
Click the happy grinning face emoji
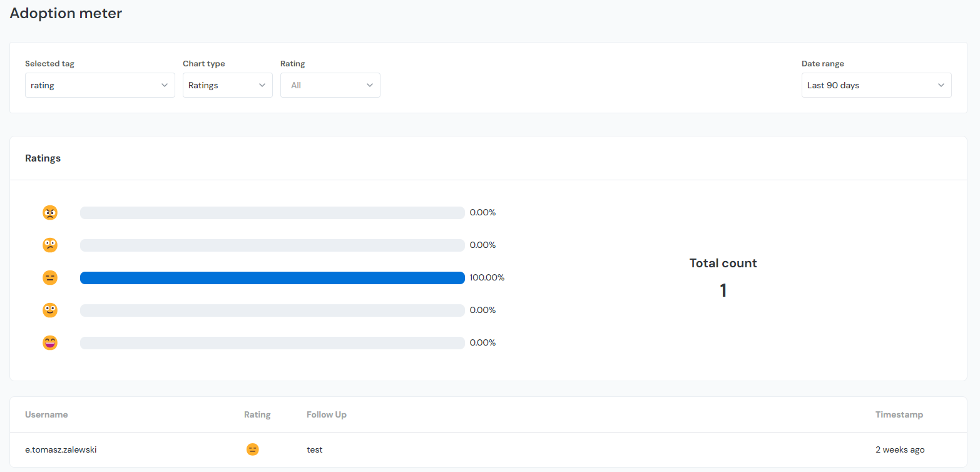[x=50, y=343]
